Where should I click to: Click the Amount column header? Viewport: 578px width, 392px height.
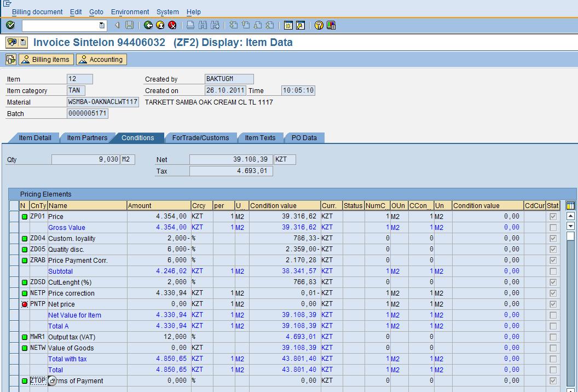point(159,206)
